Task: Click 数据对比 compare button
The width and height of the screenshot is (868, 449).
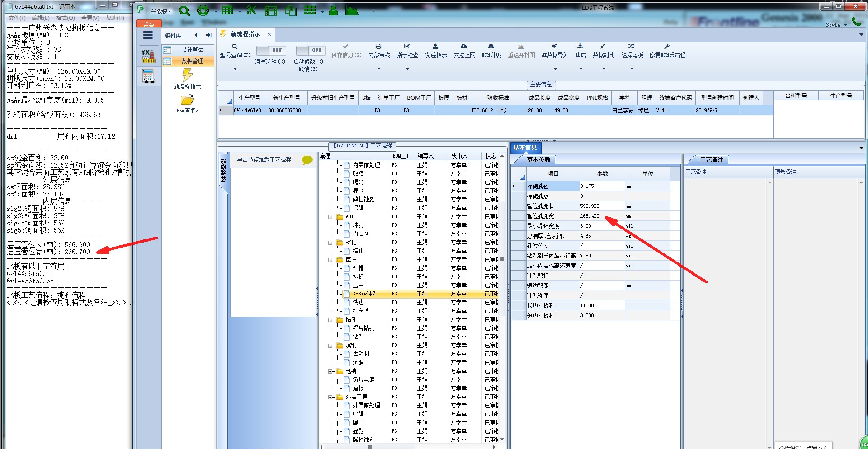Action: point(604,51)
